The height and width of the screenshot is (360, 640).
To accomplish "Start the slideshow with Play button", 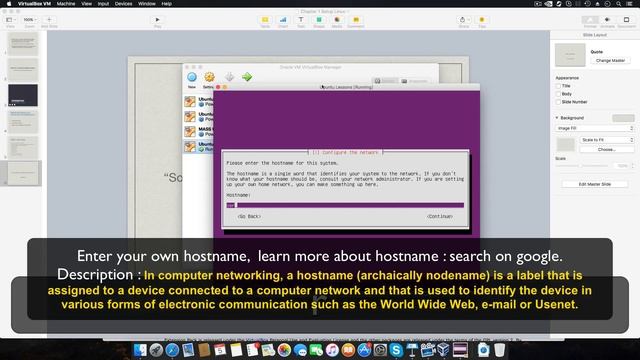I will tap(158, 20).
